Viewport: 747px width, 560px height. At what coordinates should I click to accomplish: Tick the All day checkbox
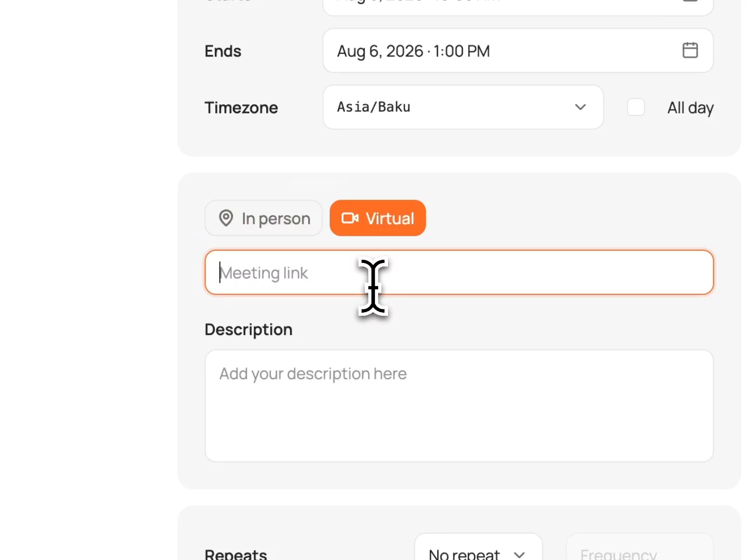click(636, 107)
